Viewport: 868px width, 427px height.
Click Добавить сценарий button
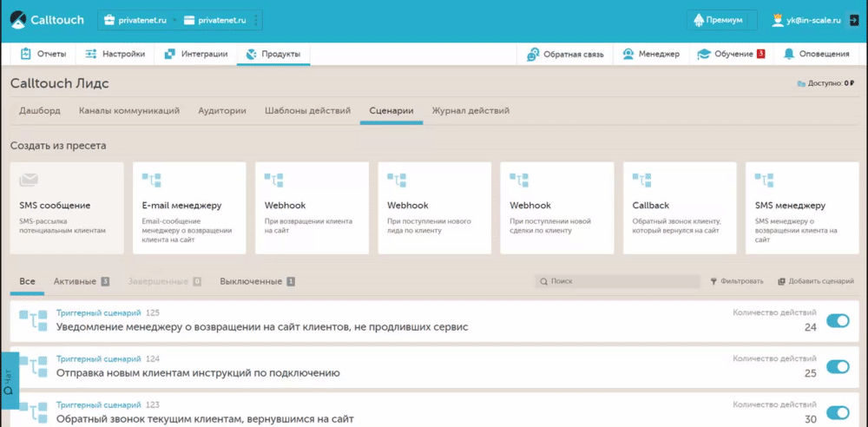(816, 281)
